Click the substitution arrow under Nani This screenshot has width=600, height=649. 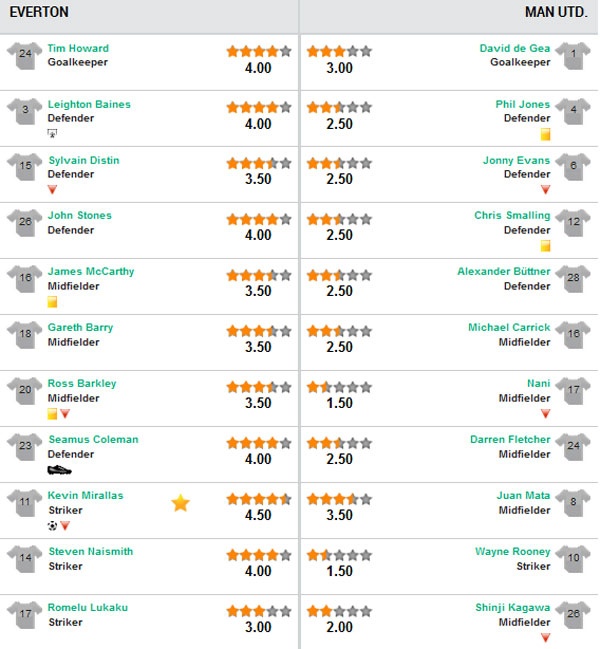(546, 413)
